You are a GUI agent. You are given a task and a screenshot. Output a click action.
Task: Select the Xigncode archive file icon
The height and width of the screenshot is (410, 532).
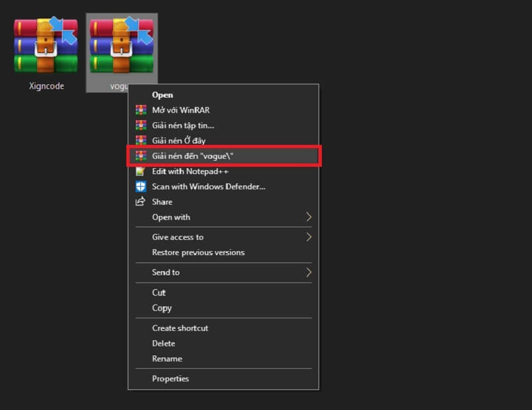(46, 45)
